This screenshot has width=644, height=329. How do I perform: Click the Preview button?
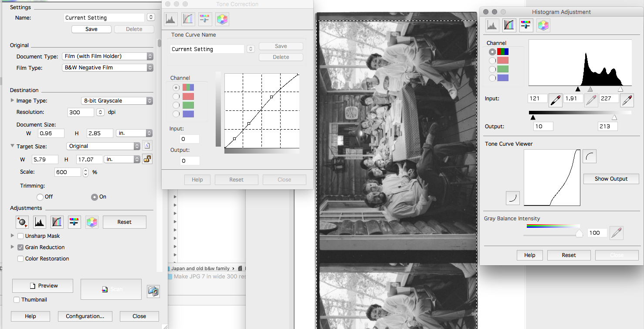[x=43, y=286]
